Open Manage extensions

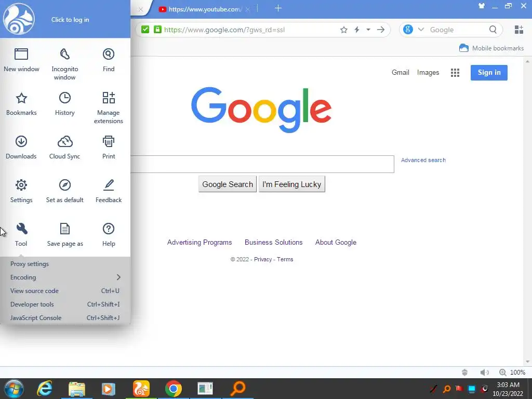pos(109,108)
